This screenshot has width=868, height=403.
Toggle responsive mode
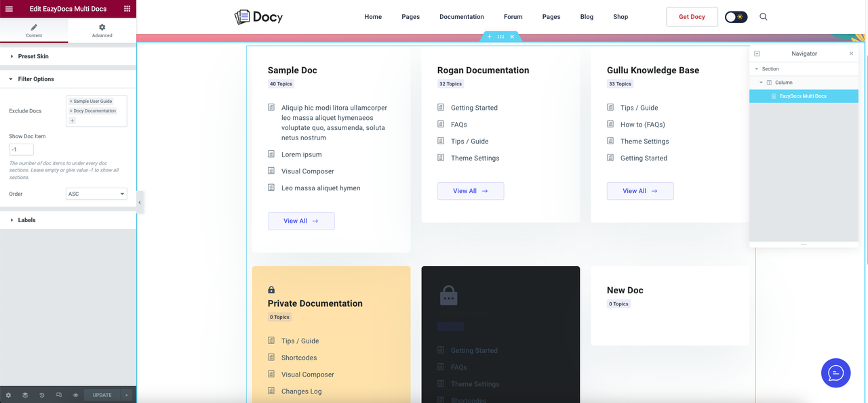(59, 395)
